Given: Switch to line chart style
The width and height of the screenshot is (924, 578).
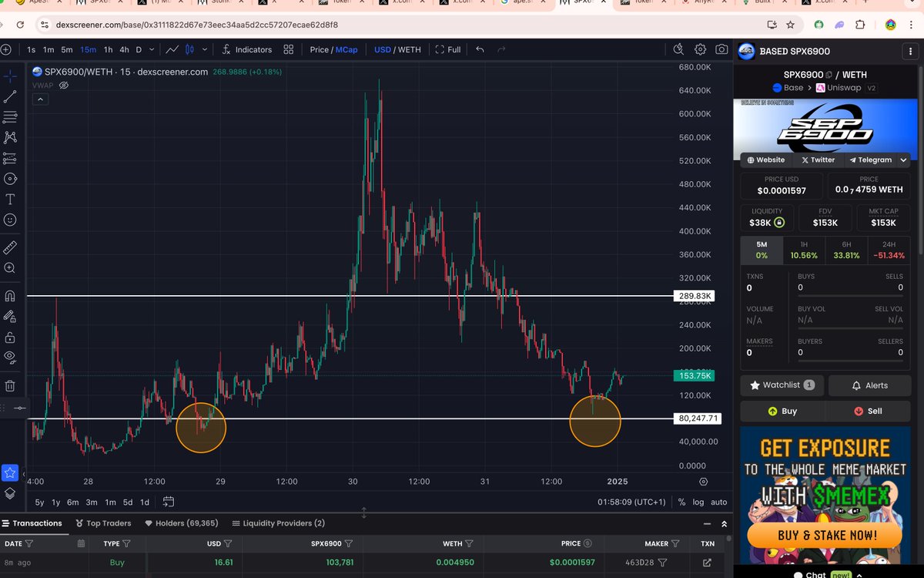Looking at the screenshot, I should point(172,49).
